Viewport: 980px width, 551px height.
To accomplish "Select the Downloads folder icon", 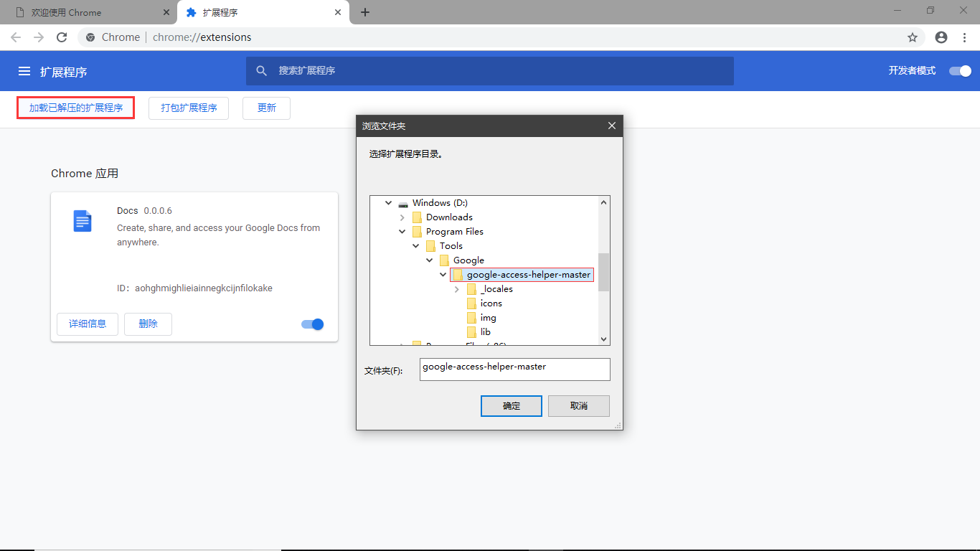I will (x=417, y=217).
